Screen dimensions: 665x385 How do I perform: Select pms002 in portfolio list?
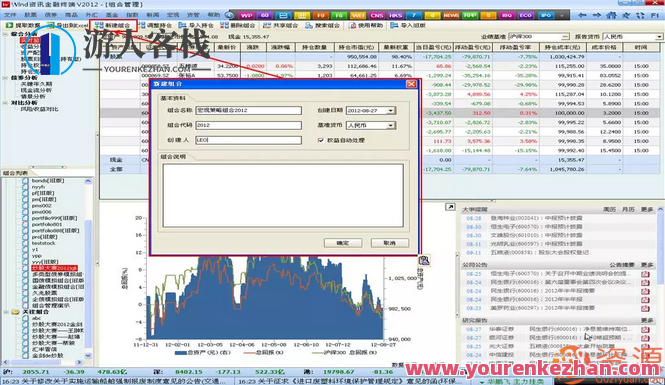[41, 206]
